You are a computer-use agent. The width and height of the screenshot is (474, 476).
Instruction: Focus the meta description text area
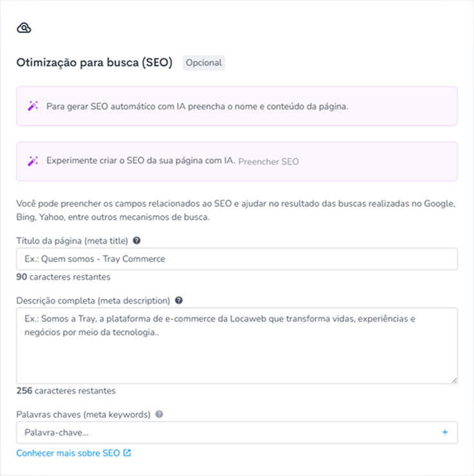tap(237, 345)
